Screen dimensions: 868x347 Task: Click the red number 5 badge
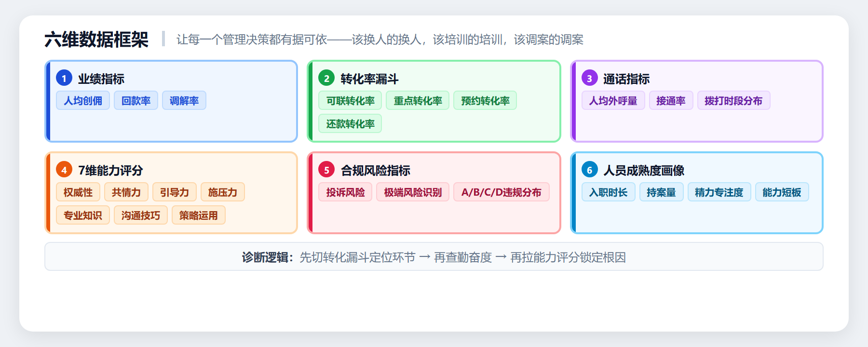coord(326,170)
